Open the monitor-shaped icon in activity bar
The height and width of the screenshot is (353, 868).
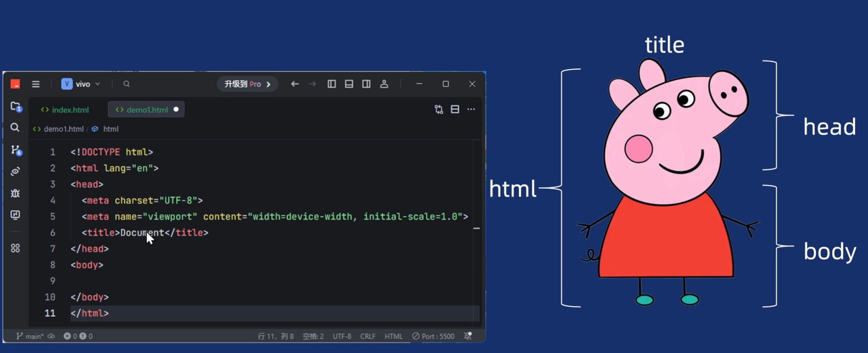point(15,215)
